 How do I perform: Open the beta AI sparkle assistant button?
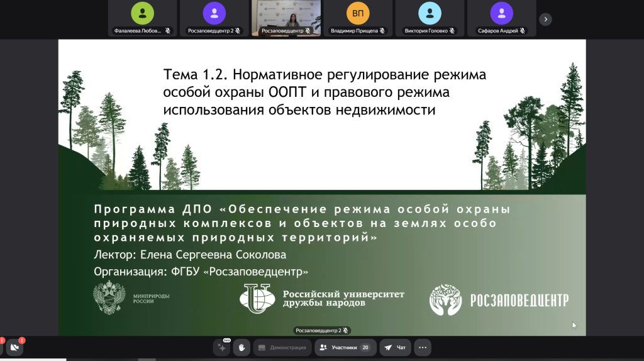(x=222, y=347)
